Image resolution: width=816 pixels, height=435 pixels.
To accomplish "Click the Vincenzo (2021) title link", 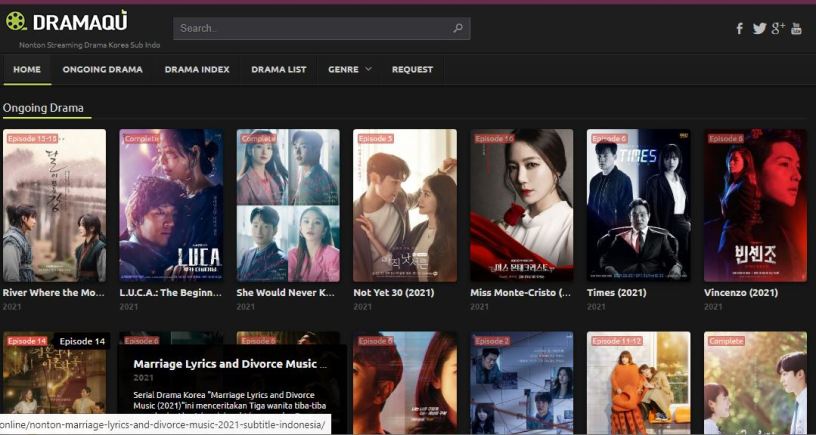I will coord(741,292).
